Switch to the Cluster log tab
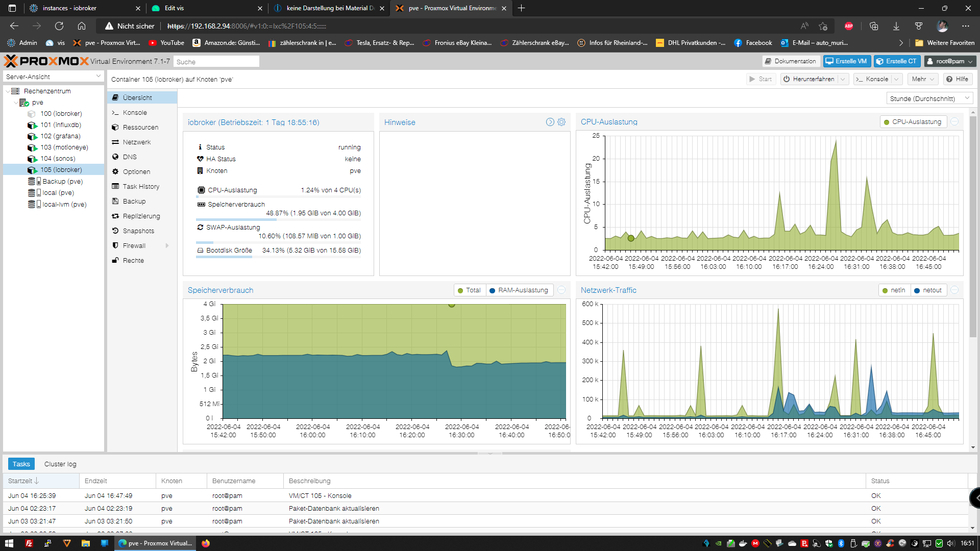 click(x=60, y=464)
